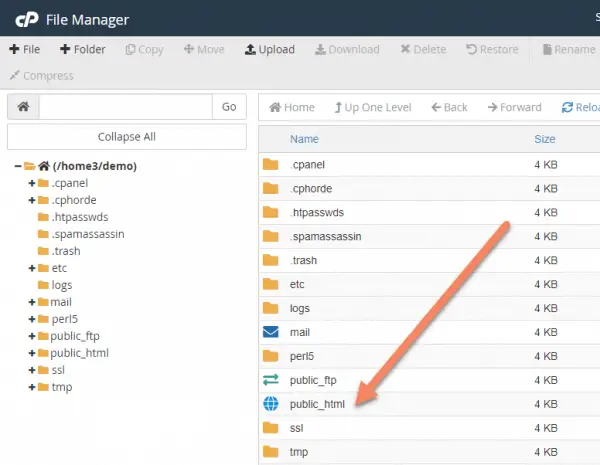Expand the public_html tree node

[x=32, y=353]
